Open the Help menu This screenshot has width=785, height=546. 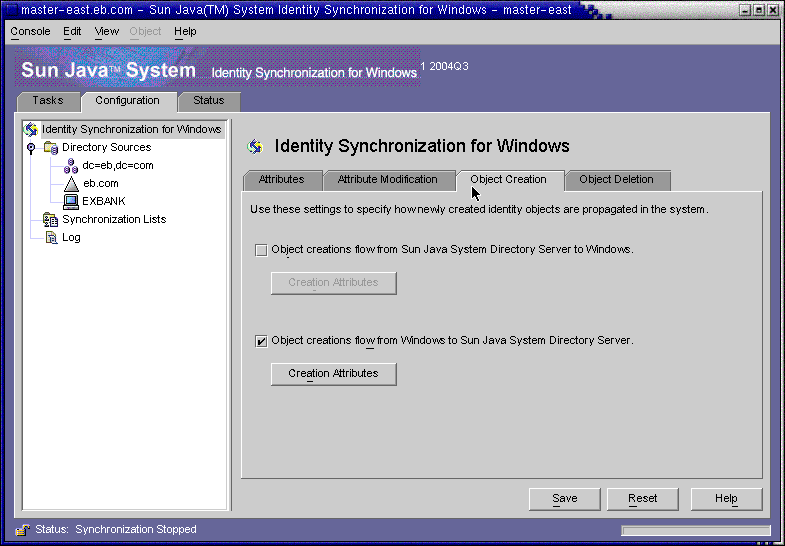[185, 32]
